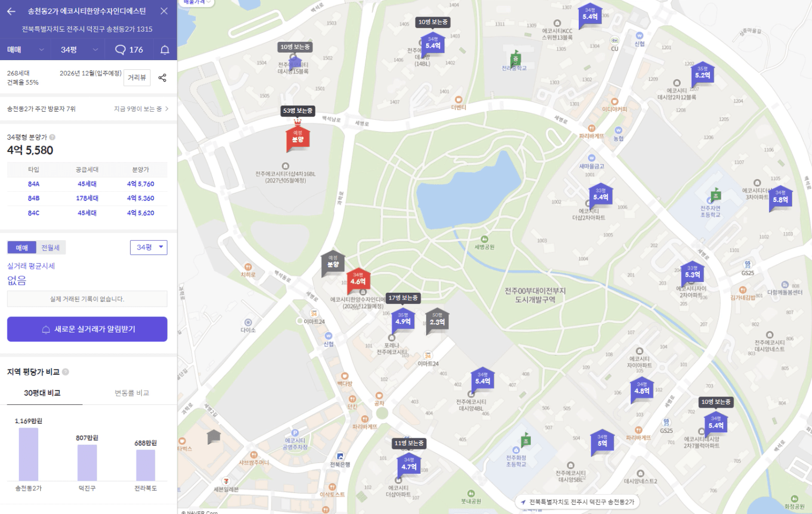This screenshot has height=514, width=812.
Task: Open the 34평 dropdown in price section
Action: 149,247
